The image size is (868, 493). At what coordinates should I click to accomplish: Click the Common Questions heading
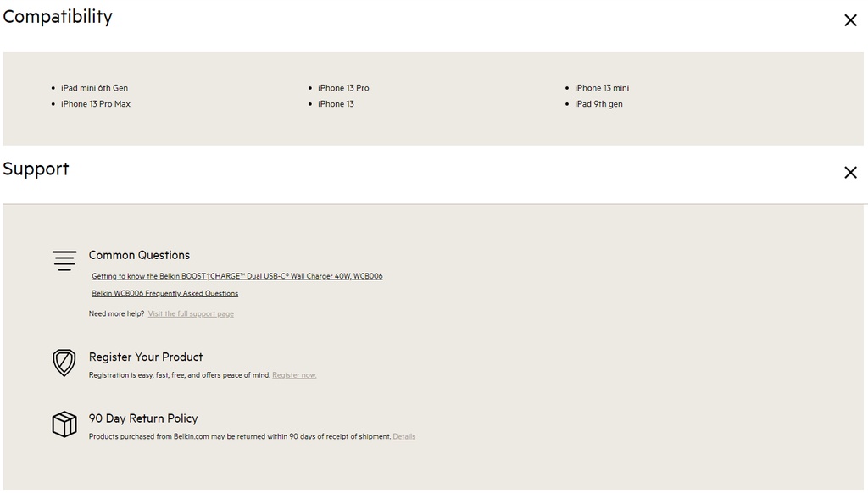139,255
